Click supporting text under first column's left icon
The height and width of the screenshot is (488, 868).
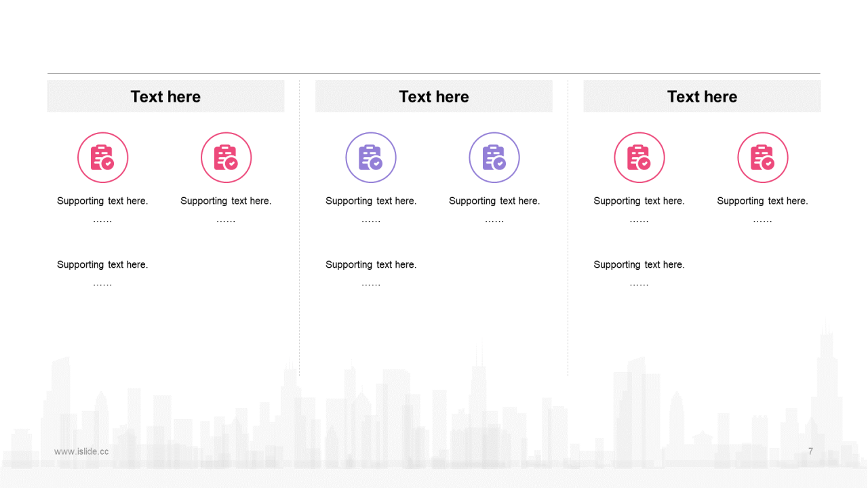102,201
